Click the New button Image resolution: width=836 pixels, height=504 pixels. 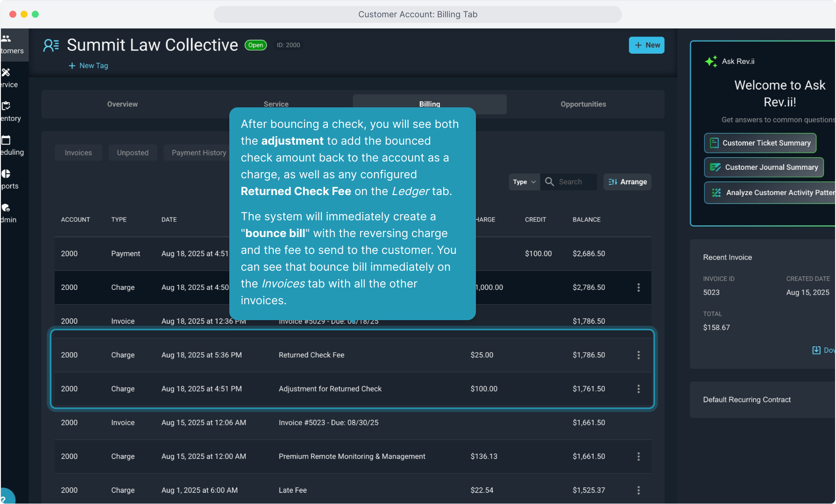point(646,45)
